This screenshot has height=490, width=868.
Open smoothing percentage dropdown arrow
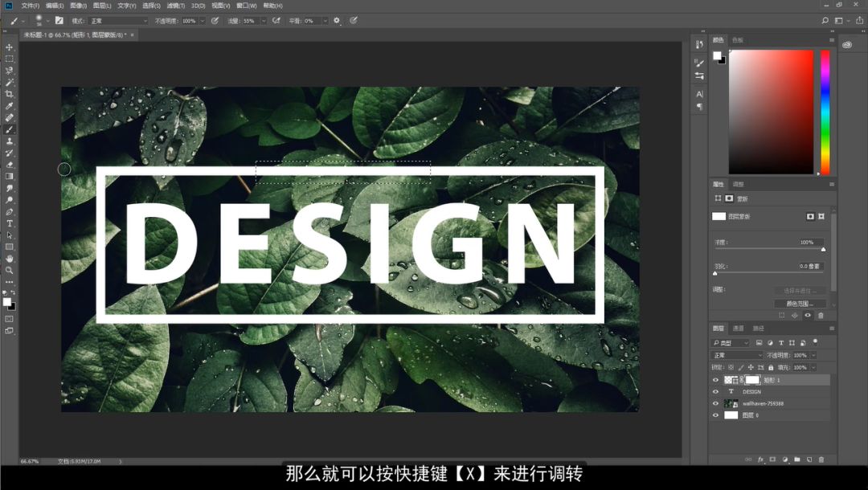pyautogui.click(x=325, y=20)
